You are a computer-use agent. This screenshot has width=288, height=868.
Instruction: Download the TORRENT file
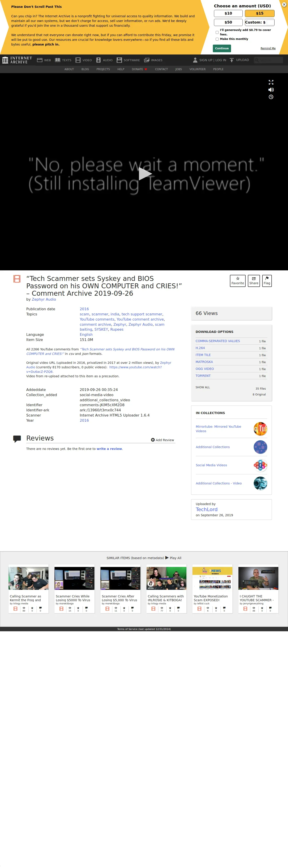click(203, 376)
